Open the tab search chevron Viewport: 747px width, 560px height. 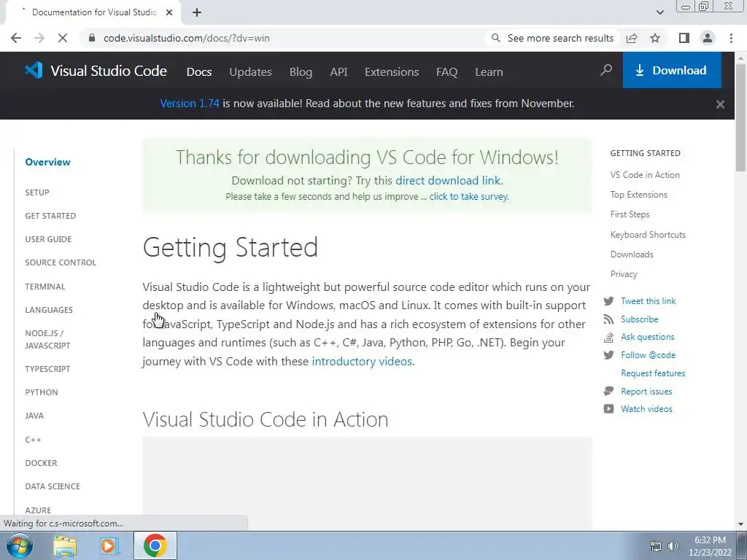point(659,12)
